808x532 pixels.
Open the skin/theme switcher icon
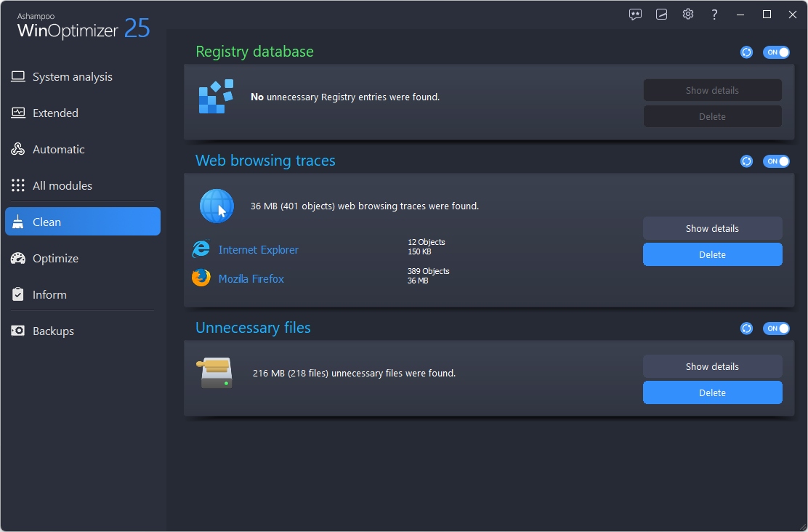pos(661,15)
